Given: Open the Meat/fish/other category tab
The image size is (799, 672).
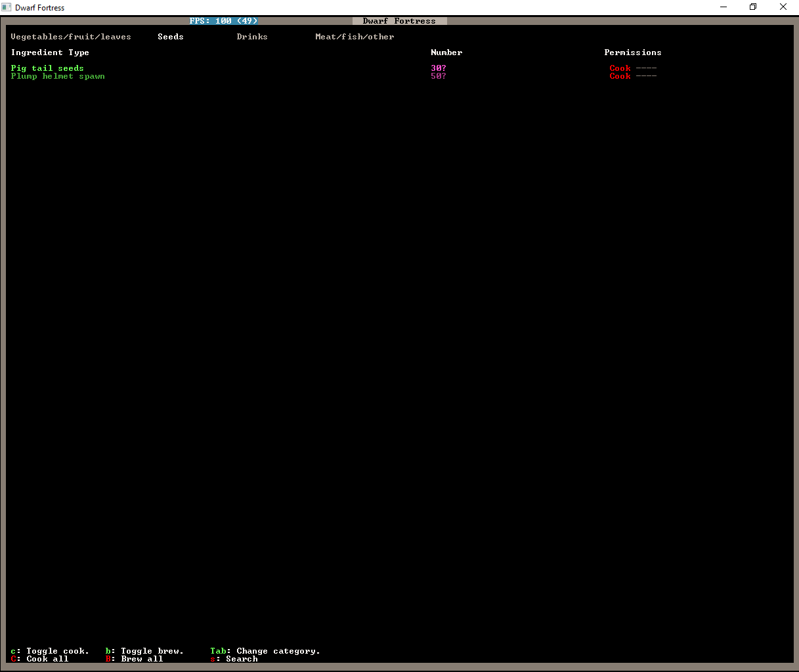Looking at the screenshot, I should [x=355, y=37].
